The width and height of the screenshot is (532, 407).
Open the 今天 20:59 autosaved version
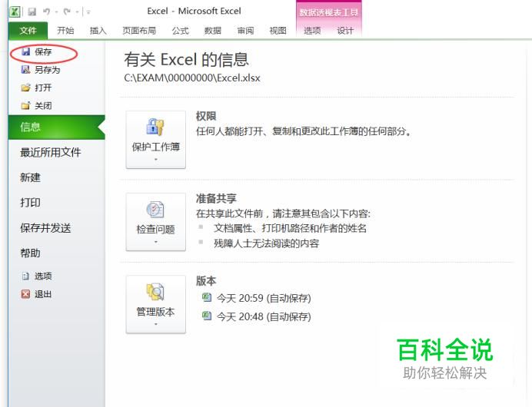coord(264,298)
